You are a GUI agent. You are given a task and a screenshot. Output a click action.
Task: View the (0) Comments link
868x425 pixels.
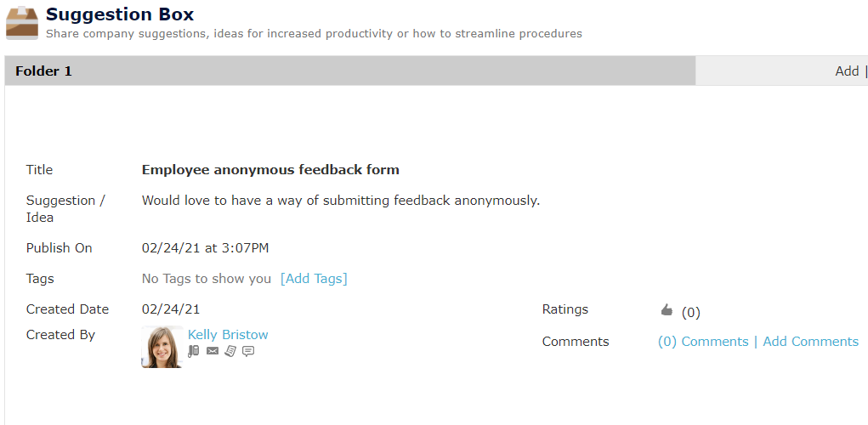(x=703, y=342)
